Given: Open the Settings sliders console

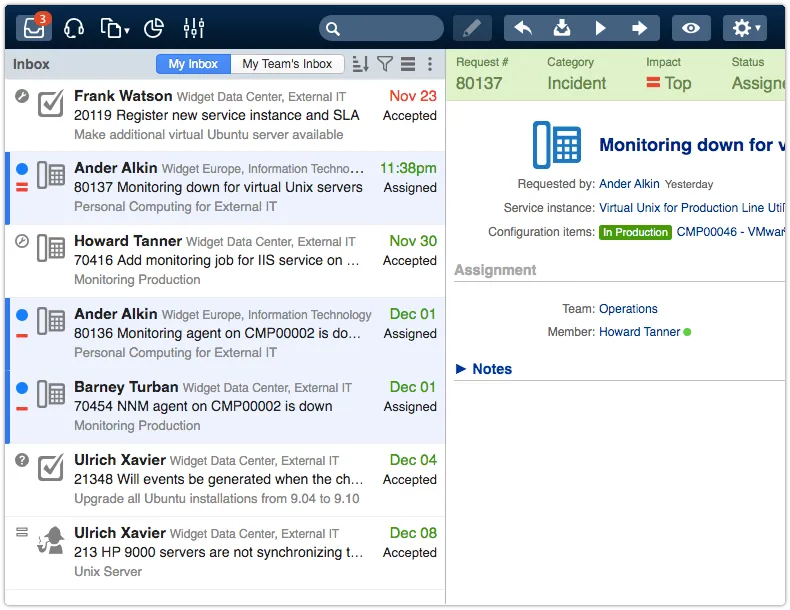Looking at the screenshot, I should point(193,28).
